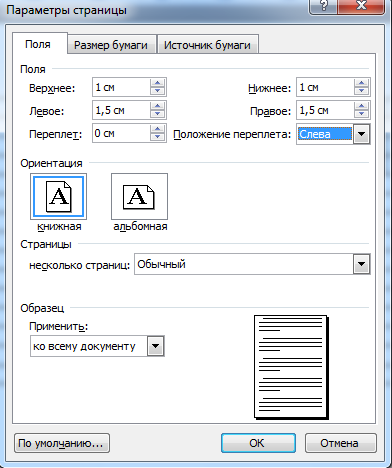Viewport: 392px width, 468px height.
Task: Click the Отмена cancel button
Action: (x=341, y=443)
